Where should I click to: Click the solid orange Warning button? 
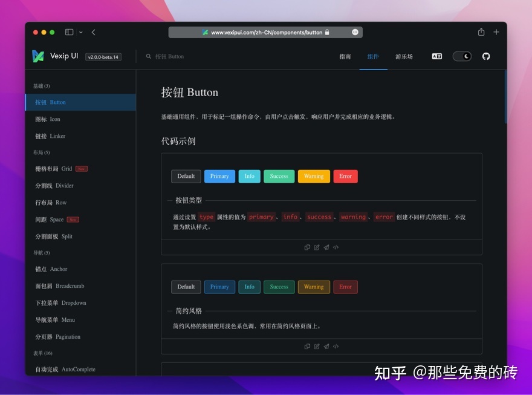click(314, 177)
